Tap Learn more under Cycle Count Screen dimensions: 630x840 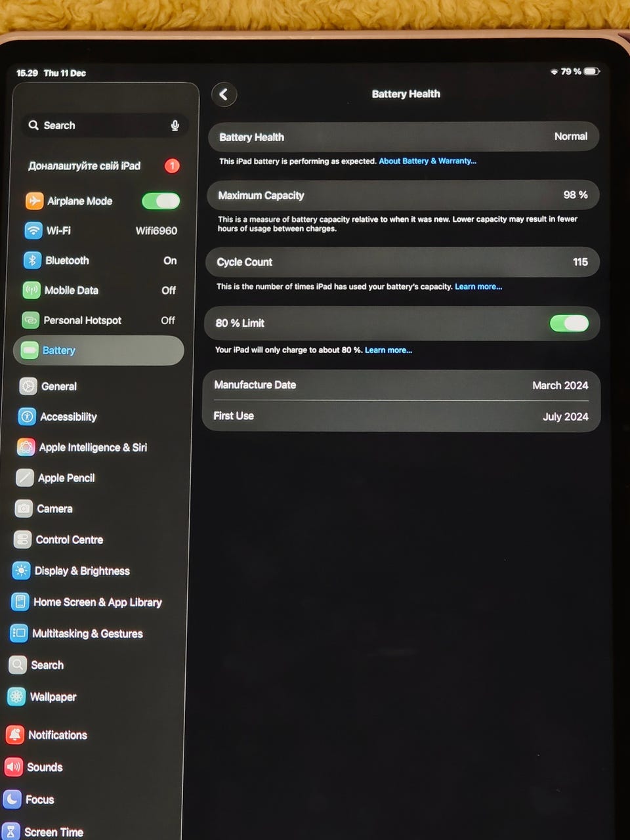(x=478, y=287)
